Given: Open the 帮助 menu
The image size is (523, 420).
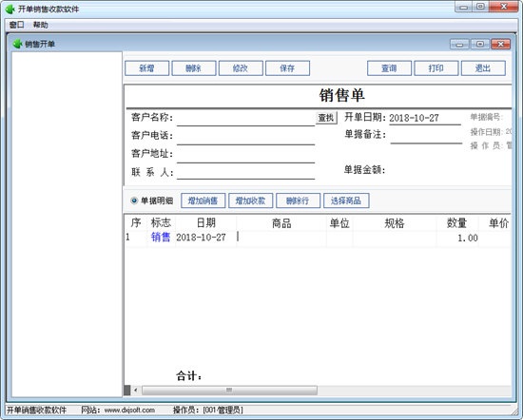Looking at the screenshot, I should (40, 25).
